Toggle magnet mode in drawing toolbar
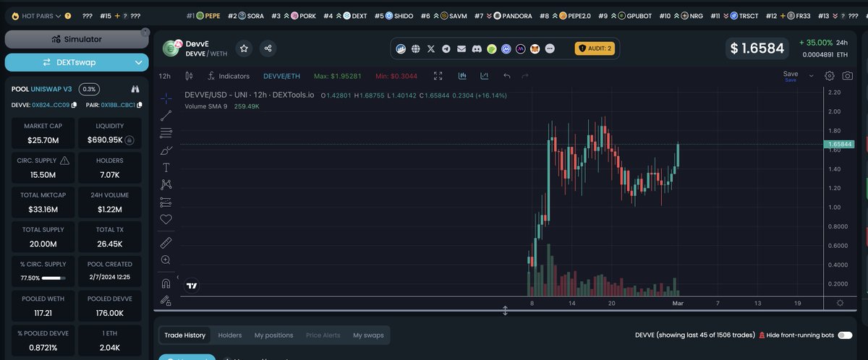This screenshot has height=360, width=868. tap(166, 283)
